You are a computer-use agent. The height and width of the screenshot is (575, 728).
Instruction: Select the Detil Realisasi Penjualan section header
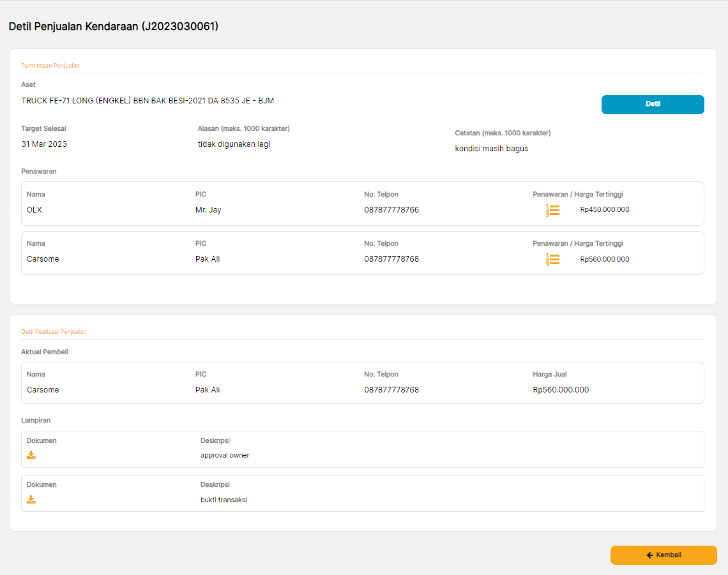point(54,332)
